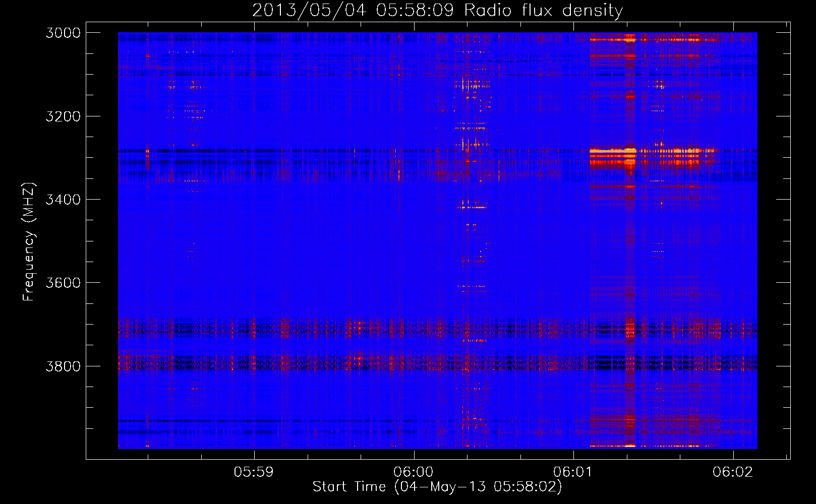
Task: Click the 3800 frequency axis label
Action: coord(63,366)
